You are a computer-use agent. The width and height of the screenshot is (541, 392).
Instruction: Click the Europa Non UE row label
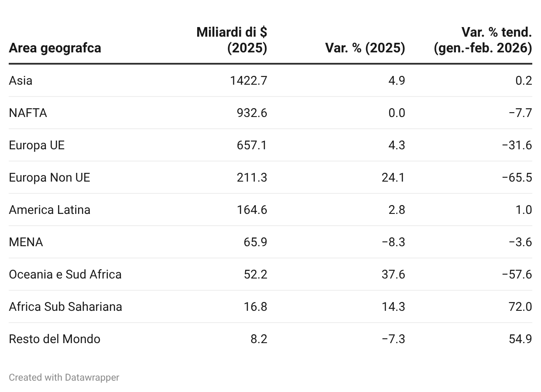[49, 177]
